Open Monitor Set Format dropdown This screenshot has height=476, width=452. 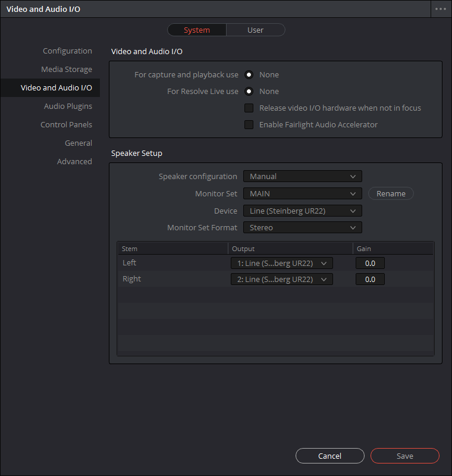click(303, 228)
